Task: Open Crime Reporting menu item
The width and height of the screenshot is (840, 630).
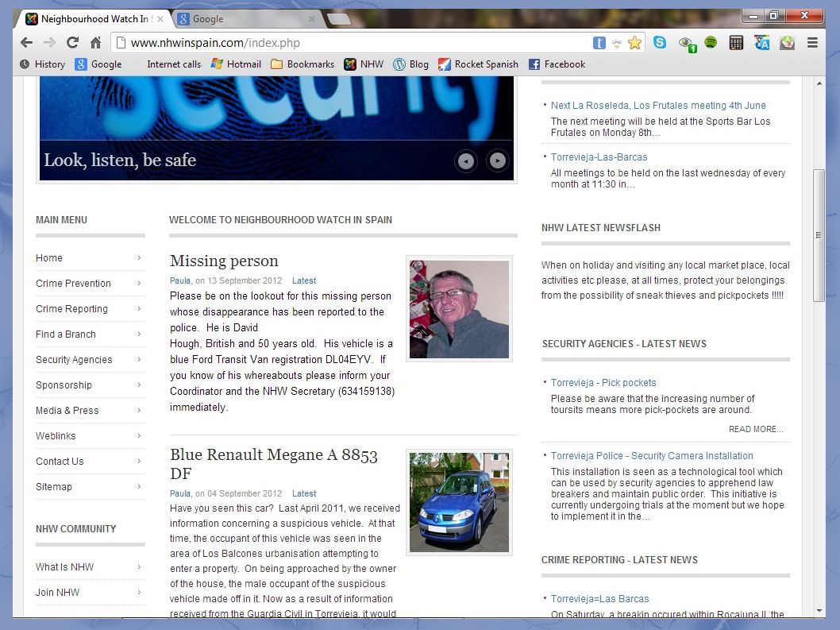Action: pos(90,309)
